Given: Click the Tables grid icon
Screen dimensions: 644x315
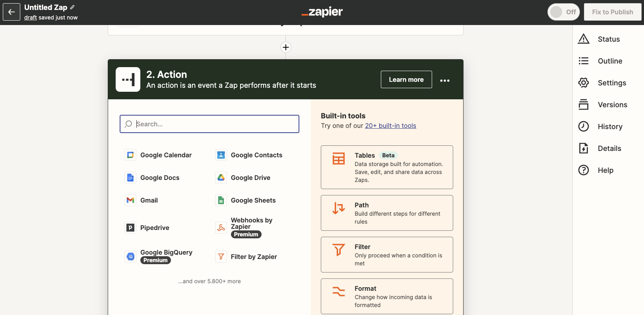Looking at the screenshot, I should pyautogui.click(x=339, y=158).
